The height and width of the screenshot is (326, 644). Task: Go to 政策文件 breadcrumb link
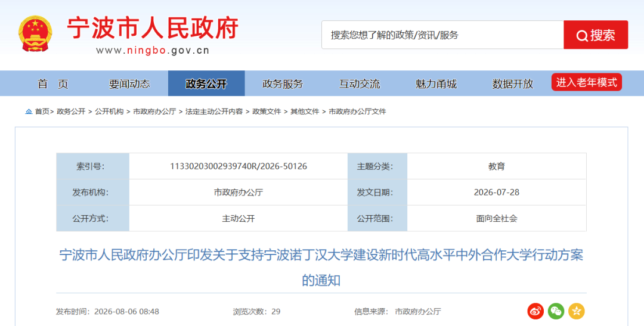pyautogui.click(x=267, y=111)
